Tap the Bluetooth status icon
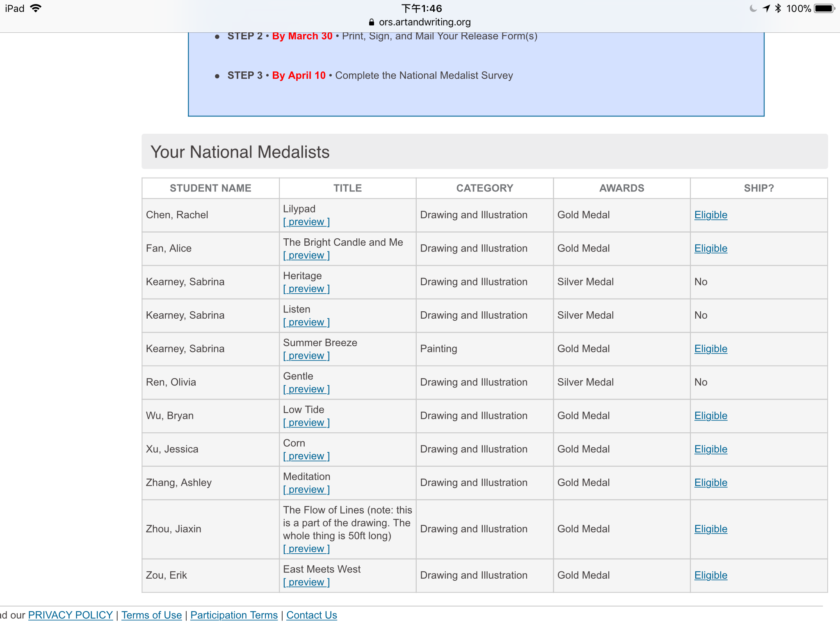 pos(778,8)
